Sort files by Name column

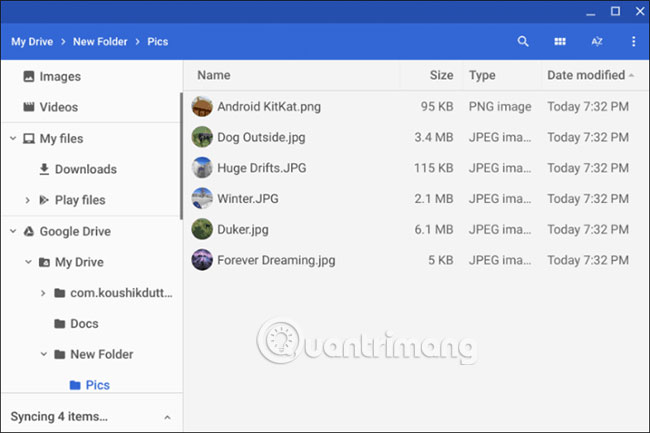[214, 75]
